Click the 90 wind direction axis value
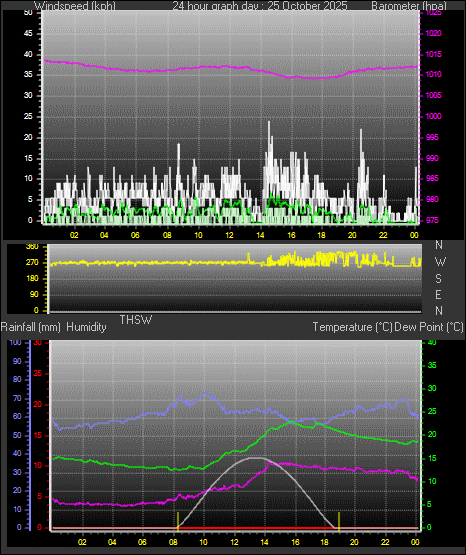Viewport: 466px width, 555px height. pyautogui.click(x=34, y=294)
